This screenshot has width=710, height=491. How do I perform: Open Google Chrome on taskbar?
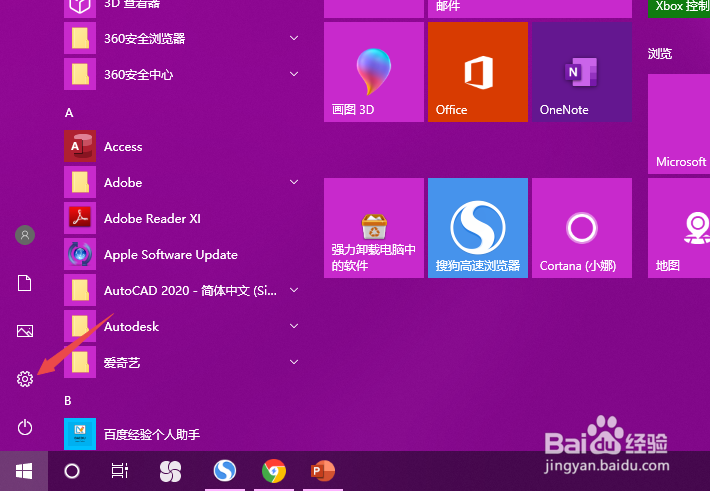tap(274, 471)
